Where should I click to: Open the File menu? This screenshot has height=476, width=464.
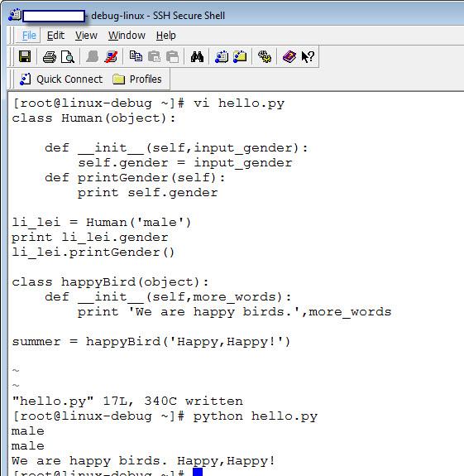point(29,36)
